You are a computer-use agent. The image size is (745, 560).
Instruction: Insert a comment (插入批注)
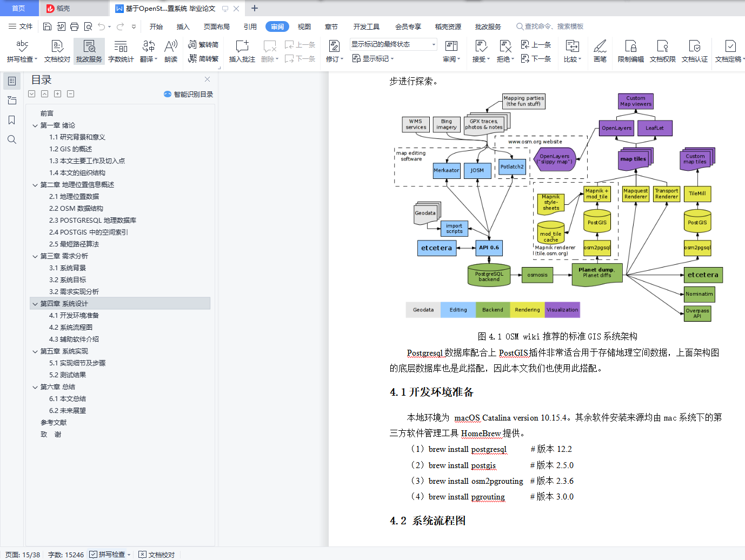pos(242,51)
